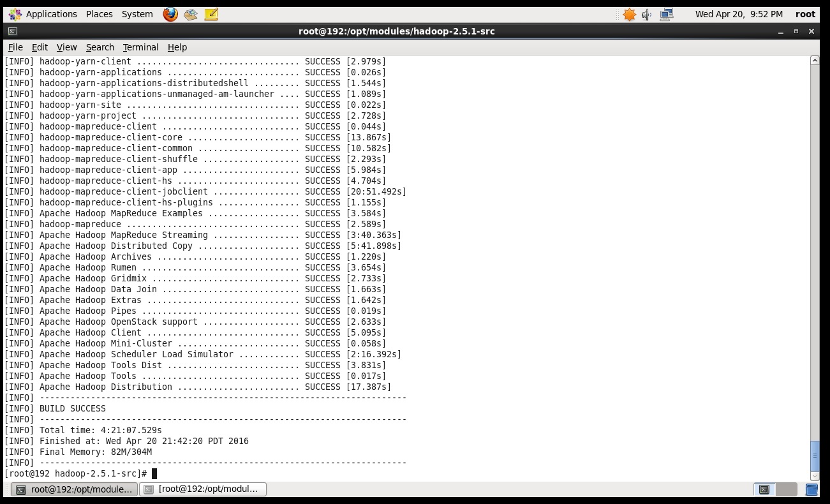Image resolution: width=830 pixels, height=504 pixels.
Task: Click the hadoop-mapreduce-client-hs-plugins line
Action: click(195, 202)
